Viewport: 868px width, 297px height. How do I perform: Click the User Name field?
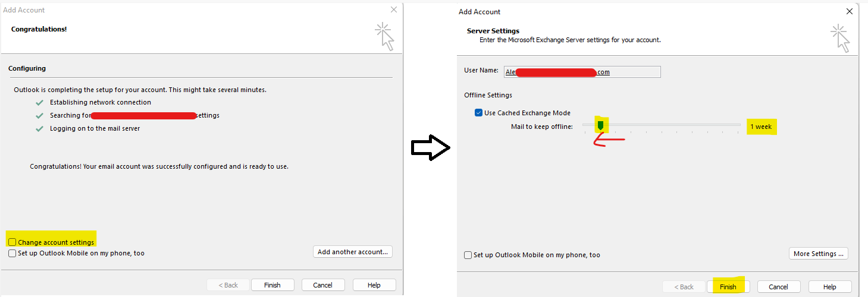(x=582, y=72)
